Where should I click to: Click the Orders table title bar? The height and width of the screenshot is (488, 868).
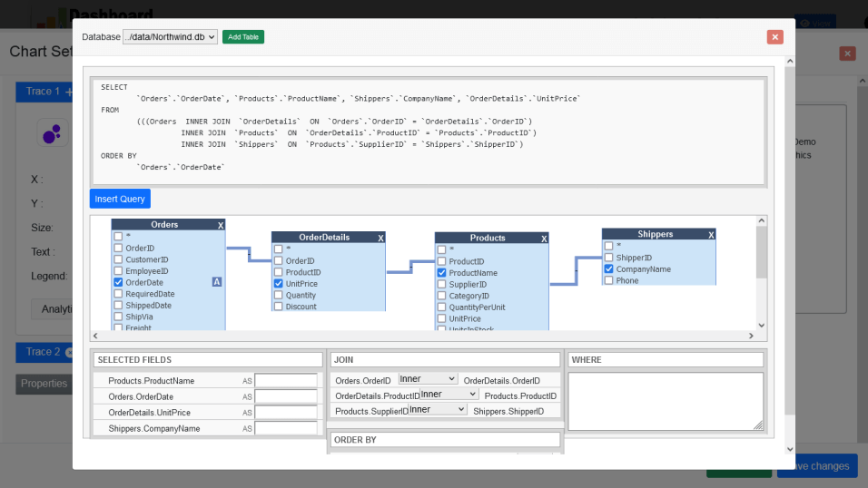(x=164, y=225)
